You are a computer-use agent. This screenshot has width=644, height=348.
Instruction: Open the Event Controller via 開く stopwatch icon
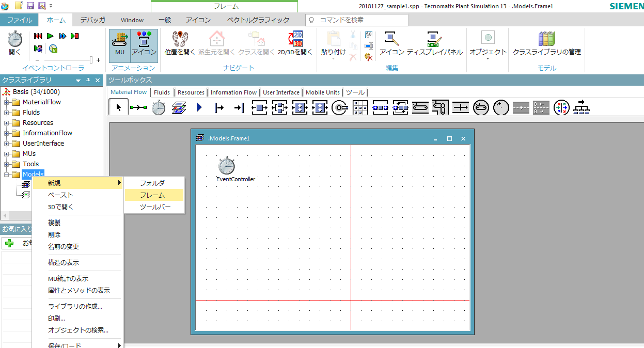click(15, 43)
